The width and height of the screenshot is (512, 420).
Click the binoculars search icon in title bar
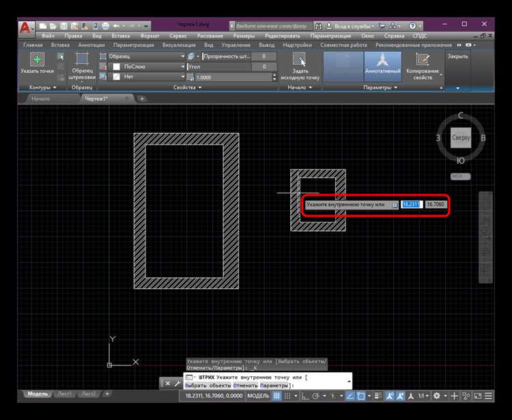(319, 26)
